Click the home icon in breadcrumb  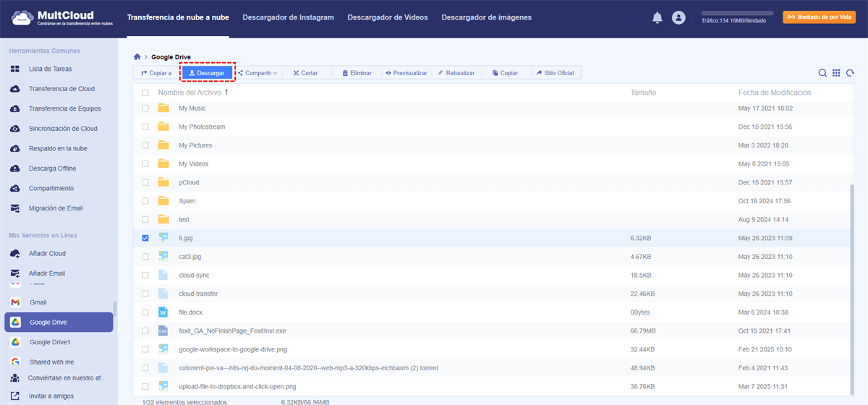pyautogui.click(x=137, y=56)
